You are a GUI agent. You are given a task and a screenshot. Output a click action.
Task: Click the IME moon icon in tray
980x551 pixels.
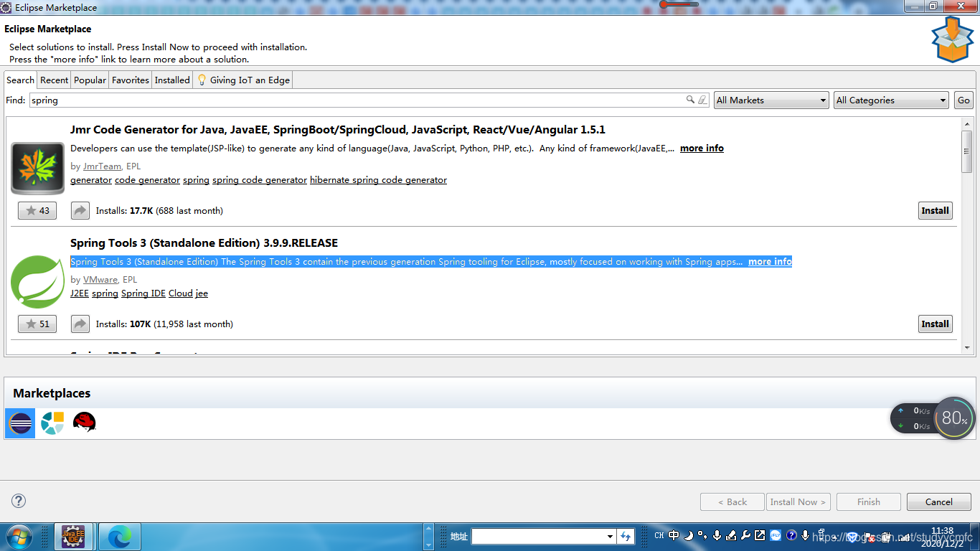688,535
